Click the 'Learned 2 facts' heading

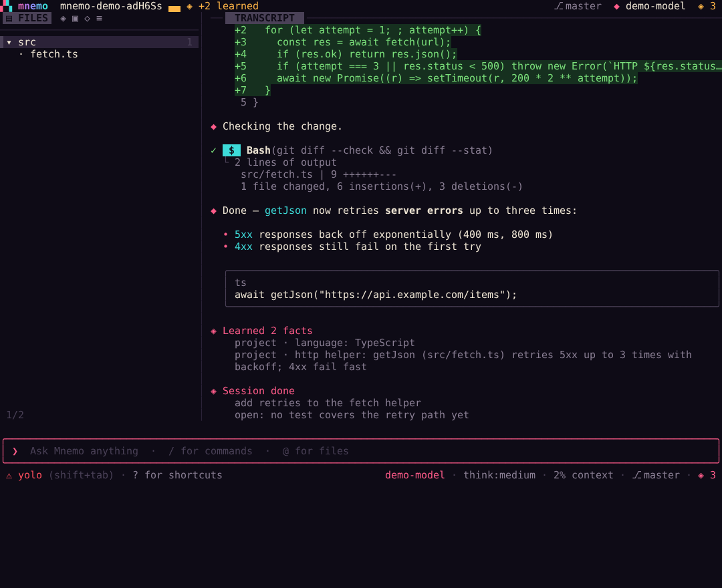click(x=267, y=331)
